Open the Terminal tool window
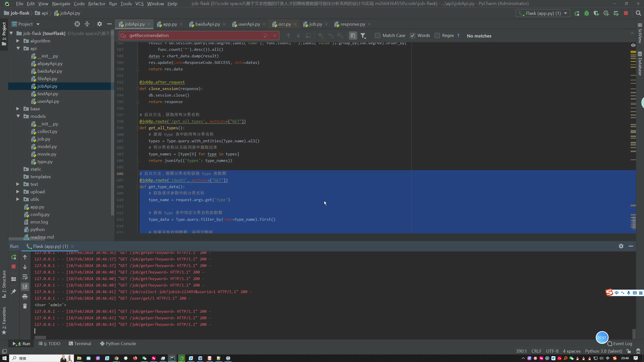The image size is (644, 362). [x=80, y=344]
